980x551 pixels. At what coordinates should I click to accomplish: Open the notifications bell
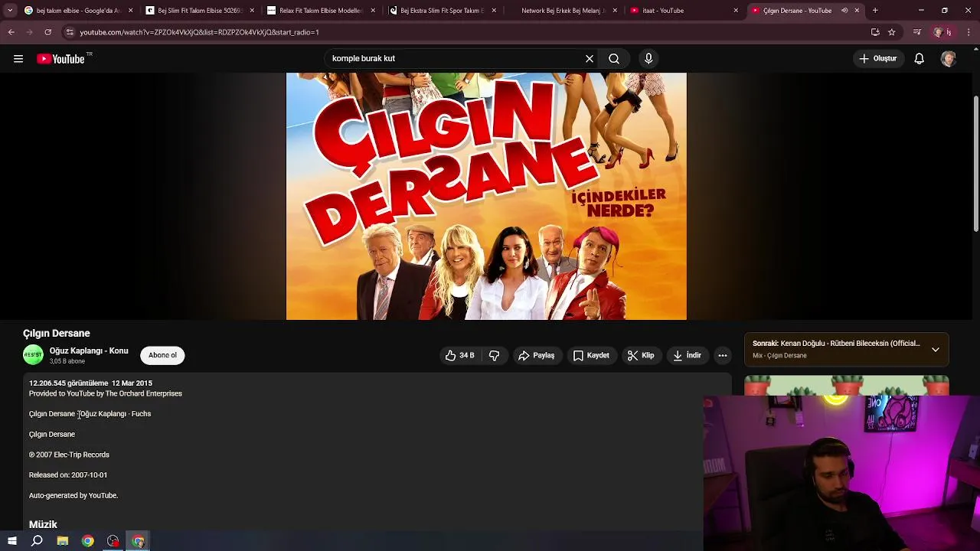(x=920, y=59)
